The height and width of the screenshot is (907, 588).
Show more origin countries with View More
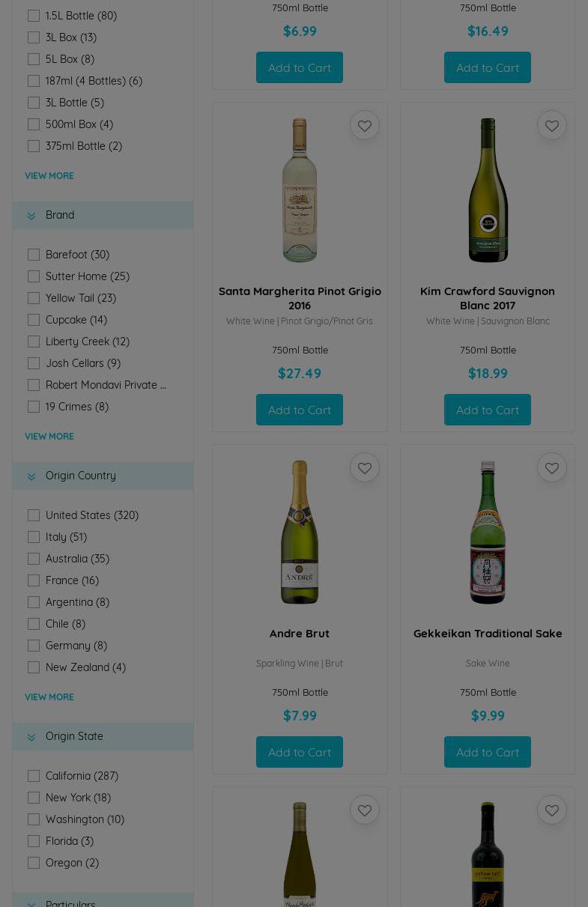[49, 697]
